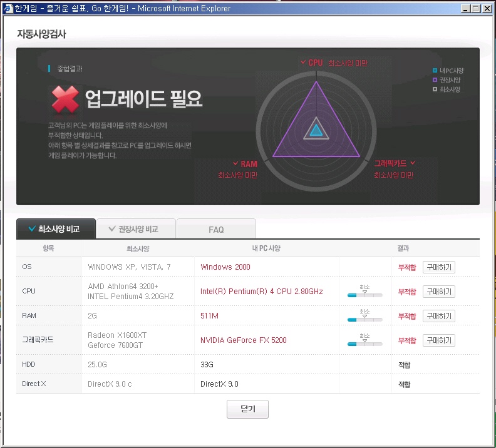This screenshot has width=496, height=448.
Task: Click the 적합 result in DirectX row
Action: (405, 384)
